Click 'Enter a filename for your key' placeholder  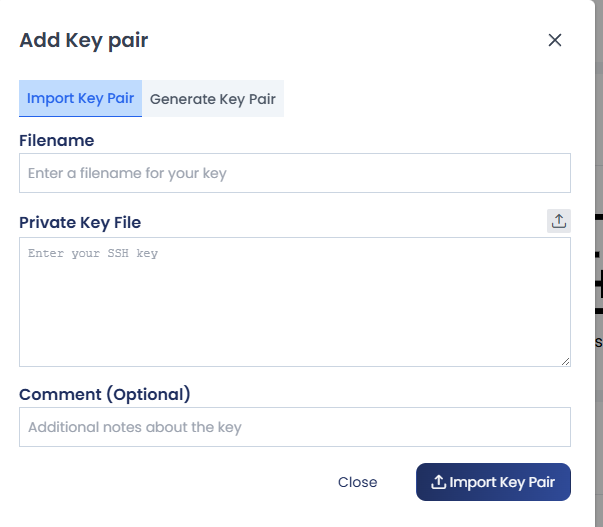click(127, 173)
